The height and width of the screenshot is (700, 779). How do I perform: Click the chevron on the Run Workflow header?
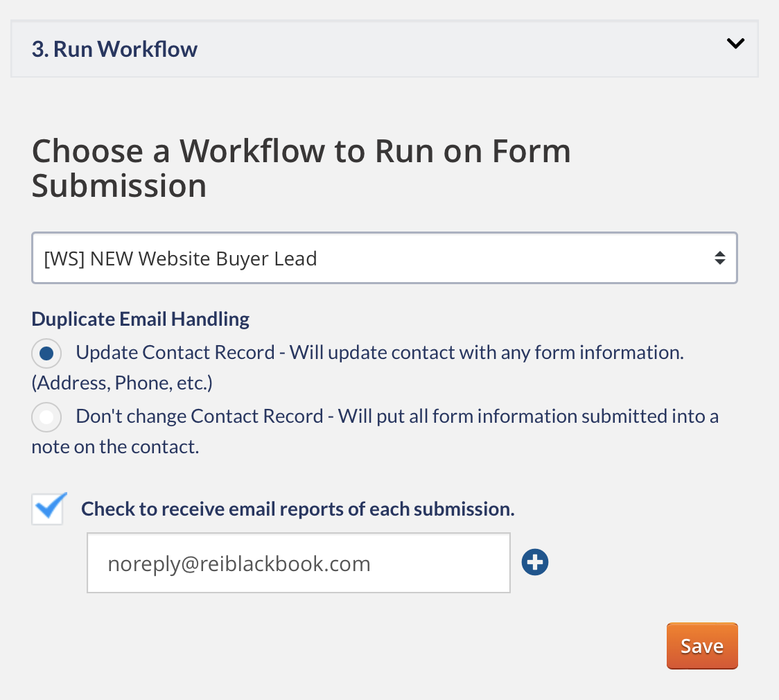(x=735, y=43)
